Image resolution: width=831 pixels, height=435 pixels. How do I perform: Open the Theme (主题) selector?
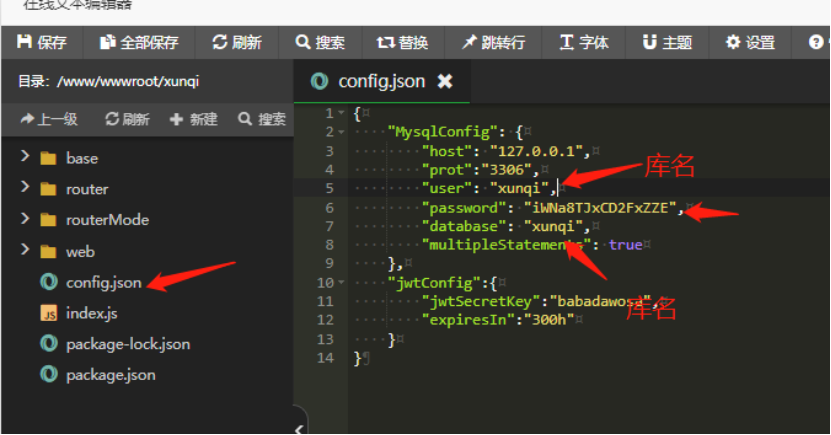tap(667, 42)
